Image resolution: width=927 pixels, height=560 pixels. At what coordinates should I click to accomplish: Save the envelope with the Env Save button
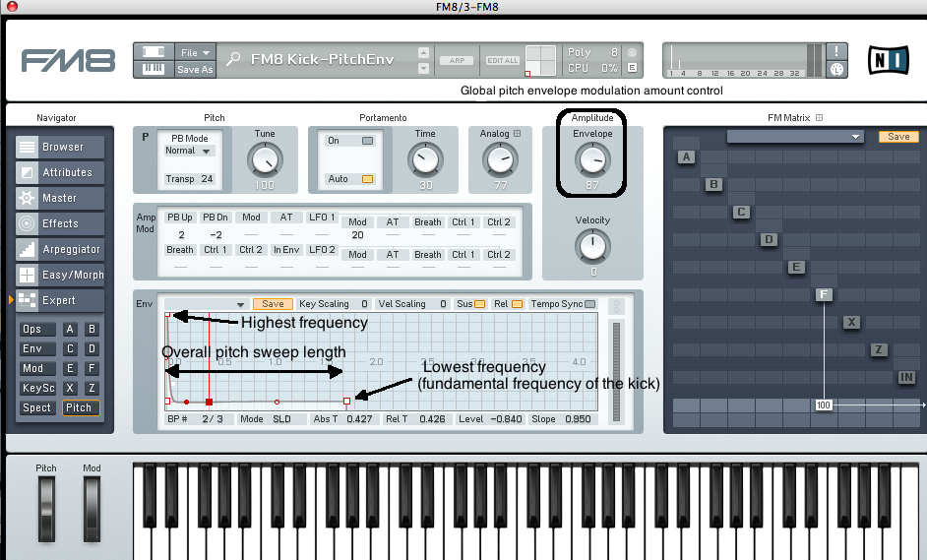[274, 304]
